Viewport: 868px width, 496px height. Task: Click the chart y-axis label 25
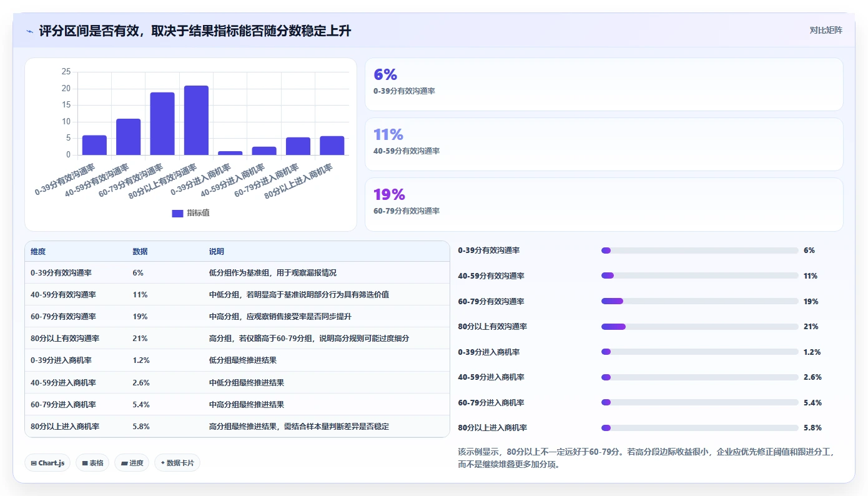[x=66, y=72]
